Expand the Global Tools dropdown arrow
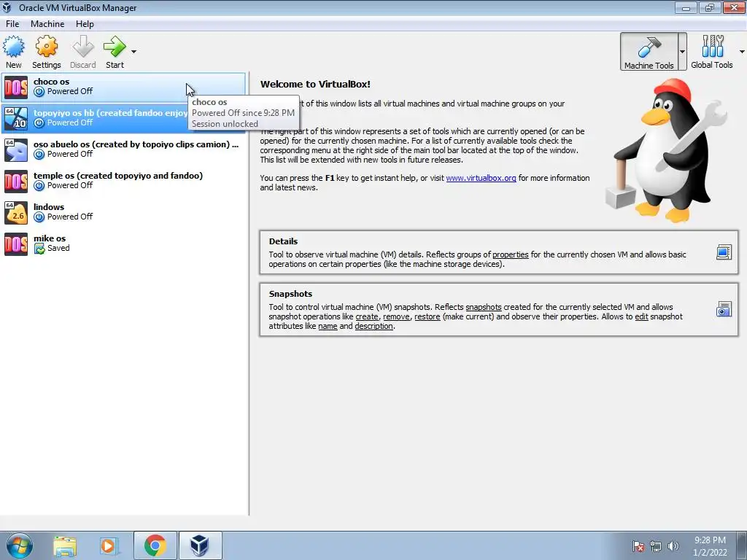The image size is (747, 560). [742, 52]
